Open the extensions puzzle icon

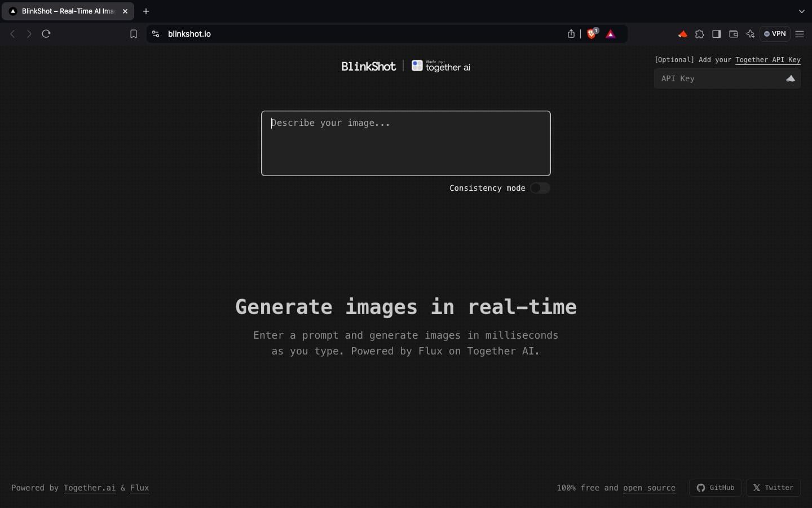click(x=700, y=34)
